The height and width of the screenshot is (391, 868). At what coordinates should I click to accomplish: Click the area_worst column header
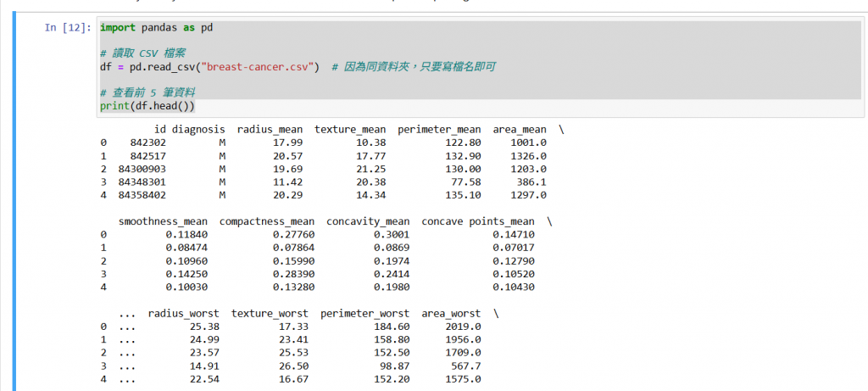(451, 314)
